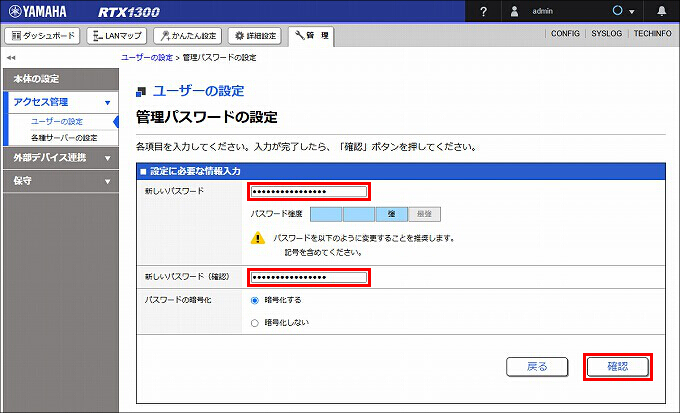Open the かんたん設定 tab
The image size is (680, 413).
coord(187,36)
